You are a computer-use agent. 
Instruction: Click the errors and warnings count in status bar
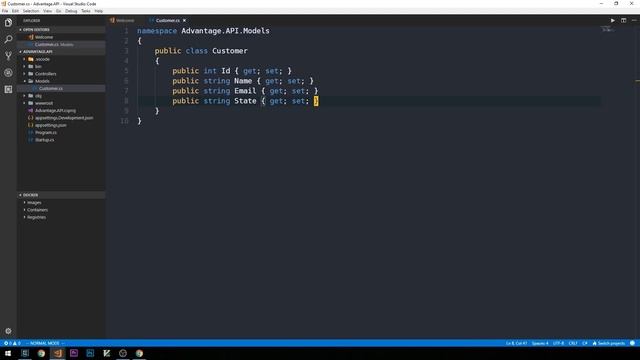(x=12, y=343)
